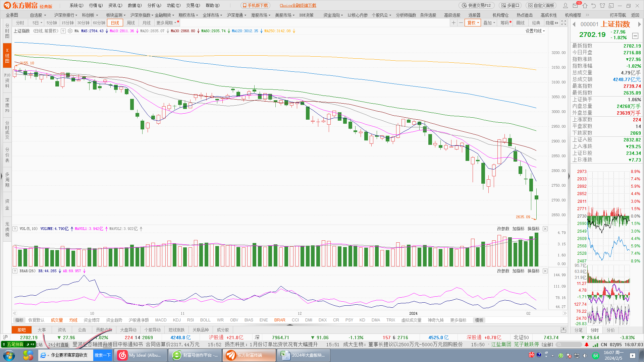Zoom in the chart with the plus icon
The height and width of the screenshot is (362, 644).
point(453,23)
